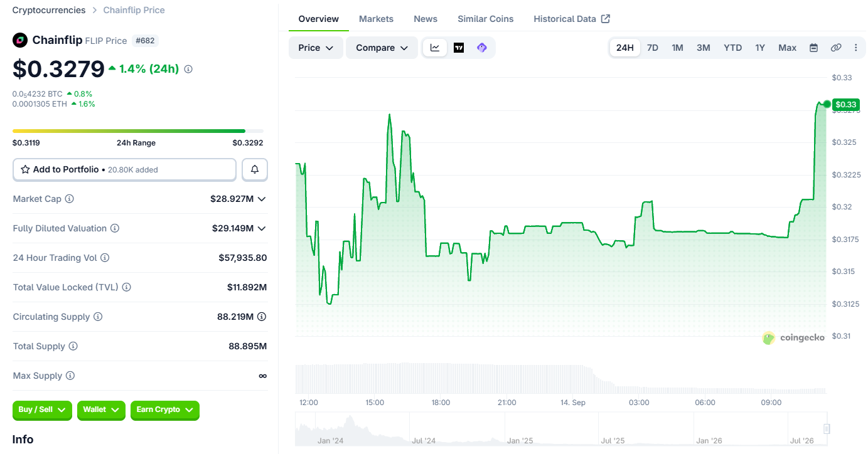This screenshot has height=454, width=868.
Task: Click the Max Supply info icon
Action: point(70,376)
